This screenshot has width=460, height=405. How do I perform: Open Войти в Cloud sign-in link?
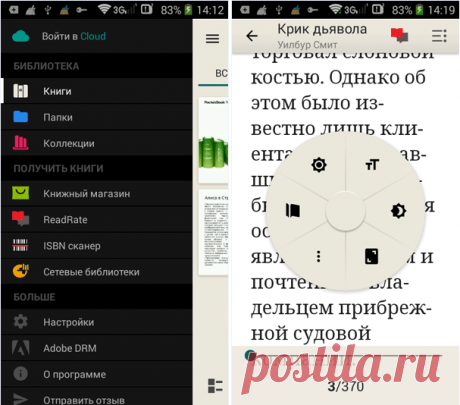(74, 36)
